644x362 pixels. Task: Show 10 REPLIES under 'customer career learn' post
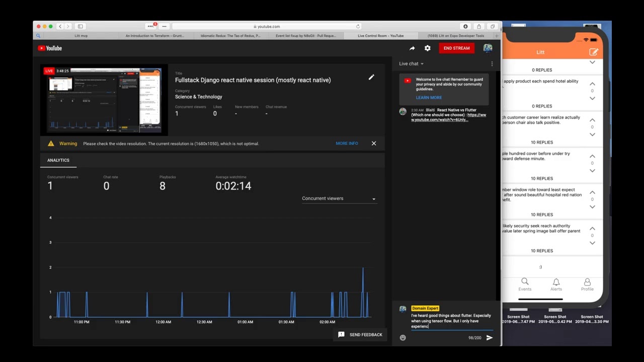(x=542, y=142)
